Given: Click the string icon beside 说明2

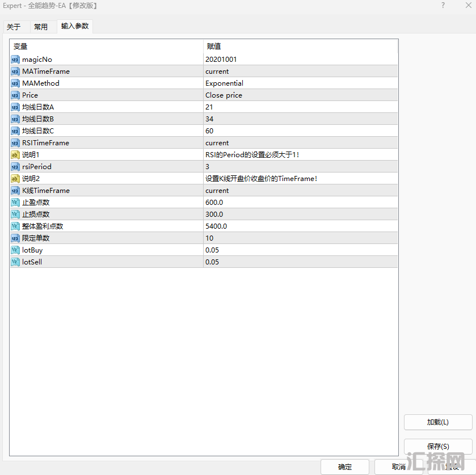Looking at the screenshot, I should coord(15,179).
